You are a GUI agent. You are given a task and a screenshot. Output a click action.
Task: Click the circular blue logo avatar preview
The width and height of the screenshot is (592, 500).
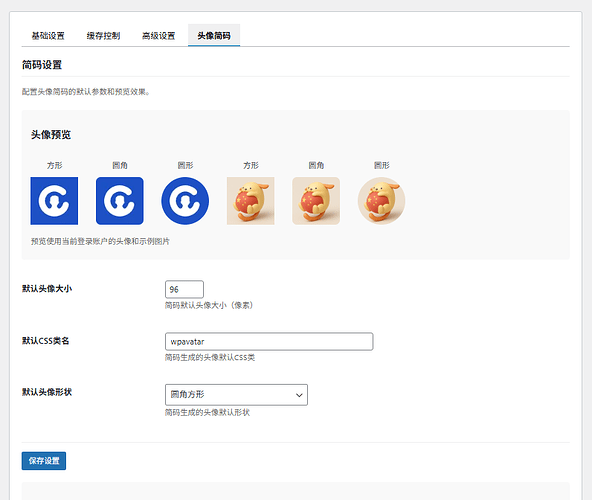tap(185, 201)
